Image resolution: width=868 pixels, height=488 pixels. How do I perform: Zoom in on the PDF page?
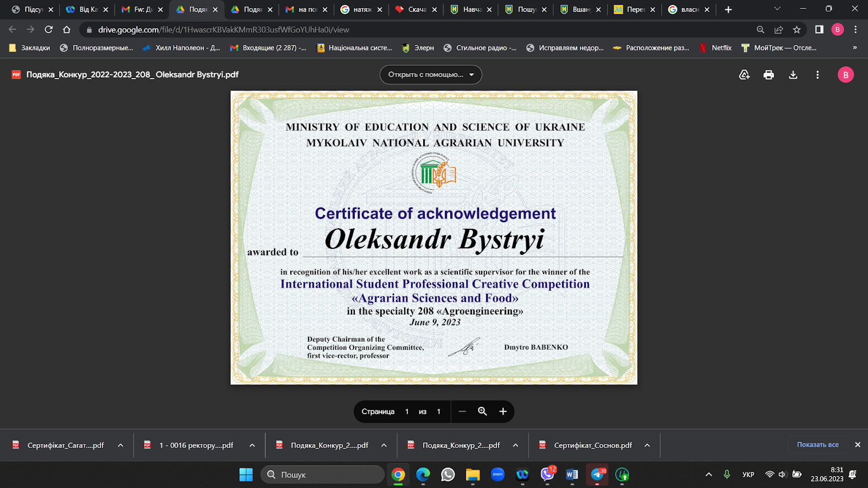[x=503, y=412]
